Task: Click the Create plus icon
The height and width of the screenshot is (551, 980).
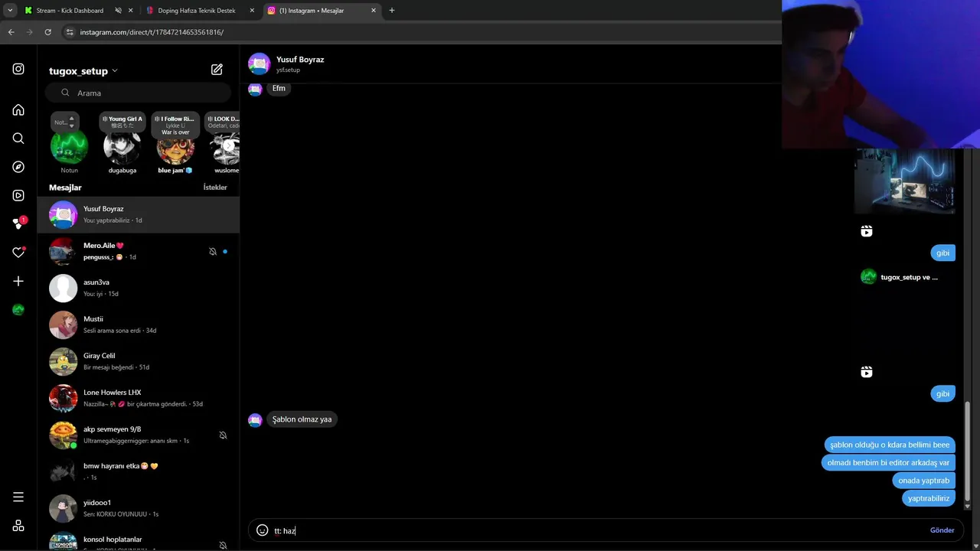Action: [18, 281]
